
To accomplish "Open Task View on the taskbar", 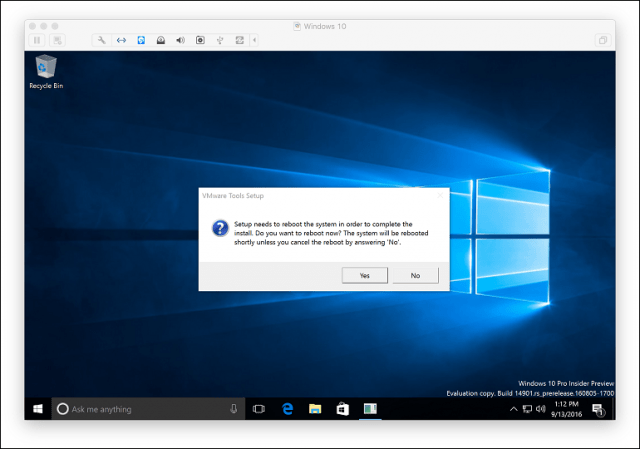I will coord(259,409).
